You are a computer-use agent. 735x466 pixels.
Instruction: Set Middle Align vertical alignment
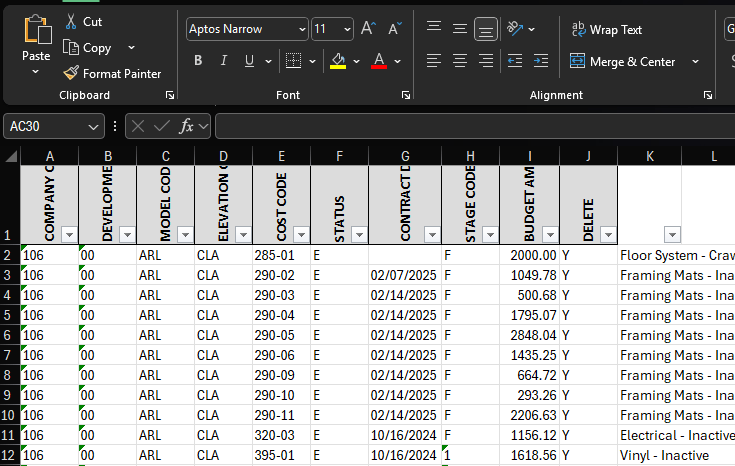[x=460, y=29]
